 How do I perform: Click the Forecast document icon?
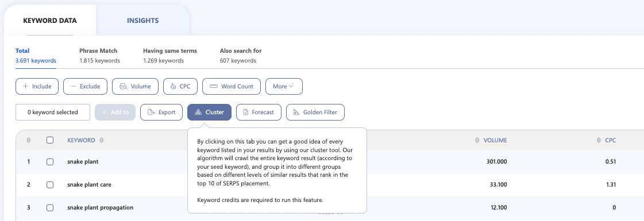point(246,113)
